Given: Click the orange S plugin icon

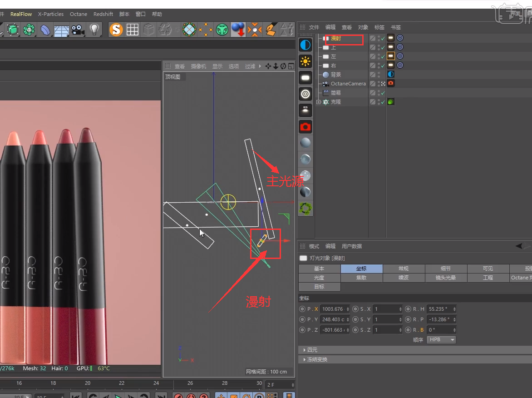Looking at the screenshot, I should pyautogui.click(x=117, y=30).
